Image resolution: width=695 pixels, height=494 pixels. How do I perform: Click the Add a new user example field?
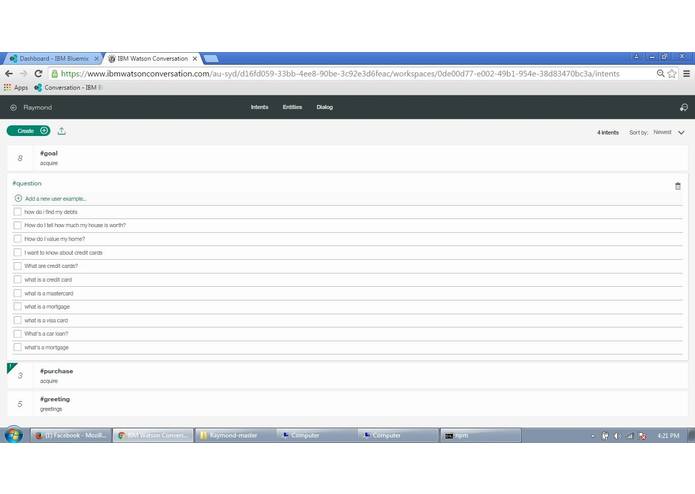(x=348, y=198)
